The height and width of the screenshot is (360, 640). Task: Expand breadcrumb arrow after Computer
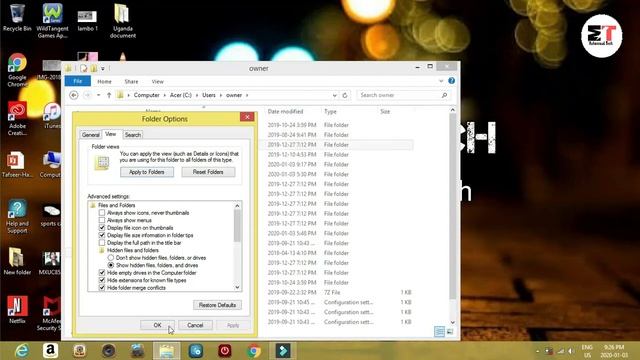tap(165, 95)
